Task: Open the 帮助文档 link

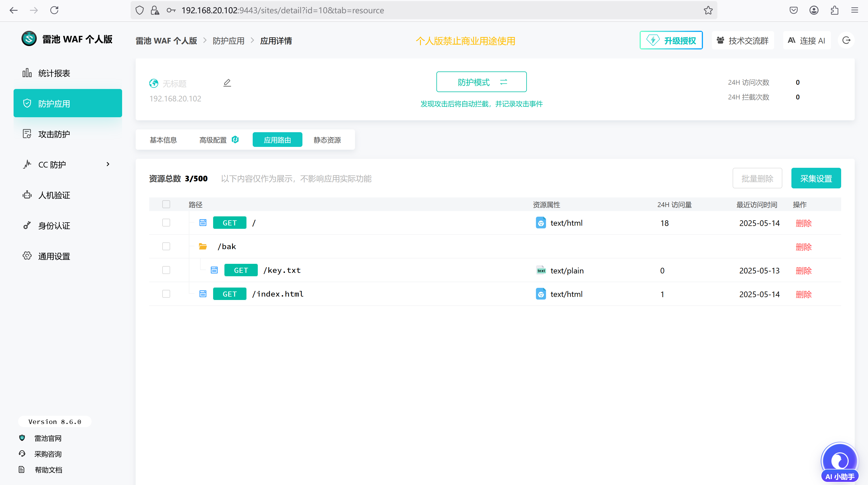Action: click(x=48, y=469)
